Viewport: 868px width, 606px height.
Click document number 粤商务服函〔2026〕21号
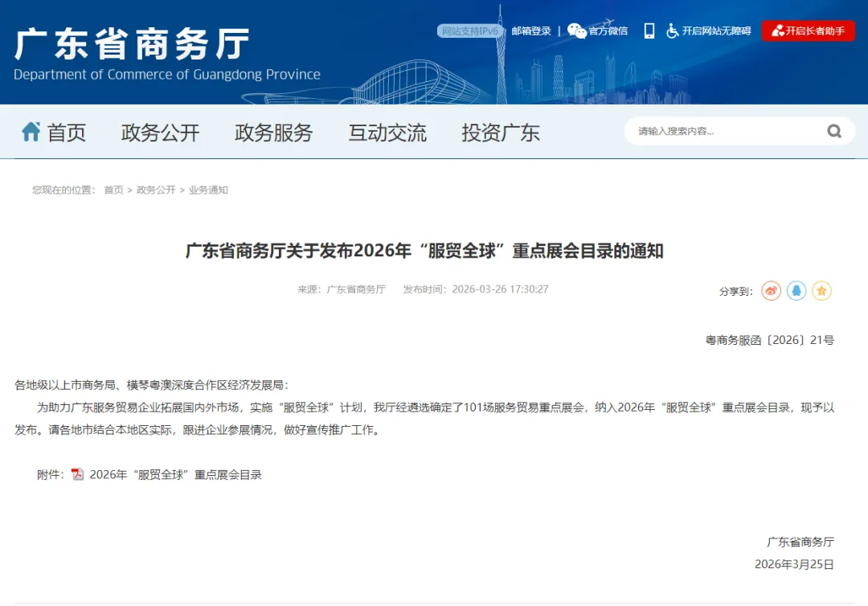(x=769, y=340)
